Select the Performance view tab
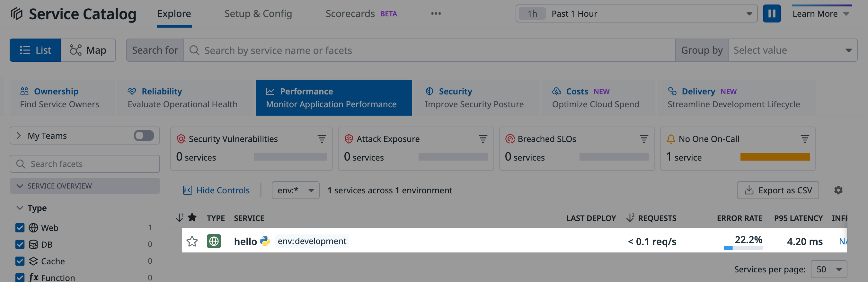Screen dimensions: 868x282 point(333,98)
